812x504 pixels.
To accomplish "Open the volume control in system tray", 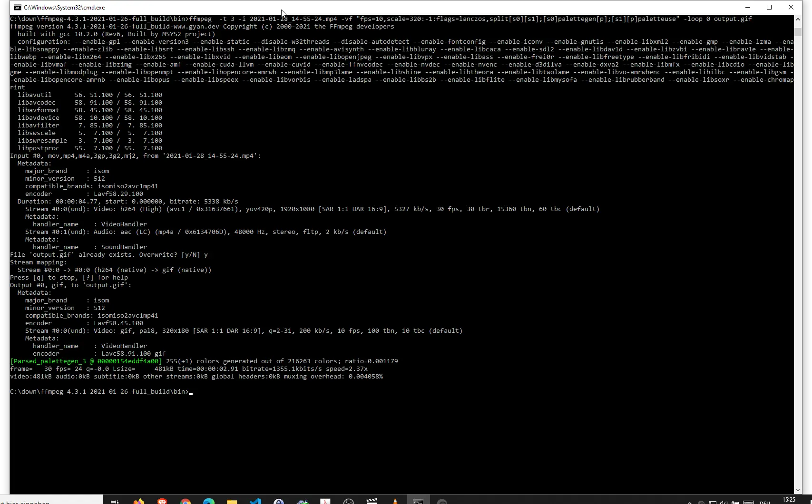I will [x=723, y=502].
